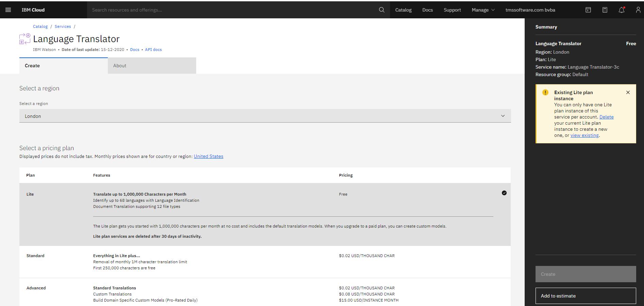Focus the search resources and offerings field
Screen dimensions: 644x306
click(x=233, y=10)
